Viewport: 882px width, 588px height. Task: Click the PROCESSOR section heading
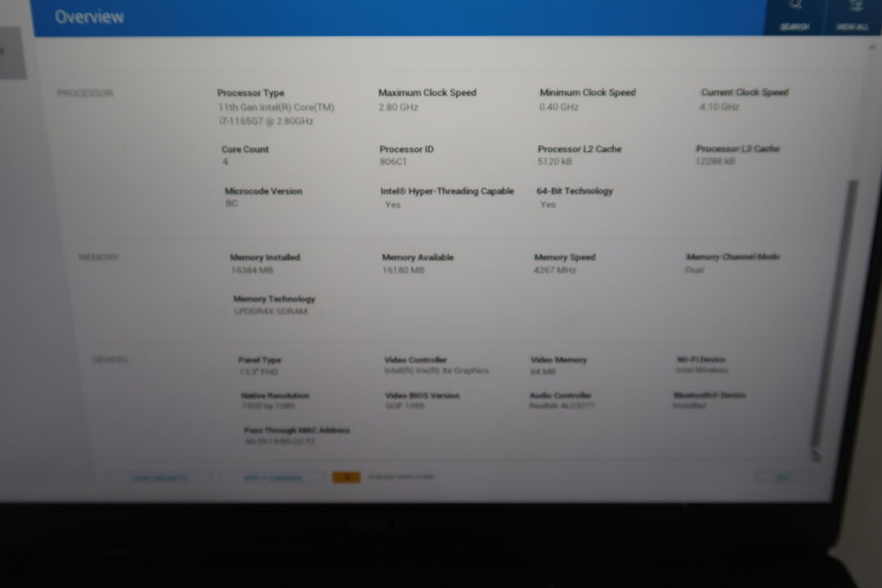click(85, 93)
